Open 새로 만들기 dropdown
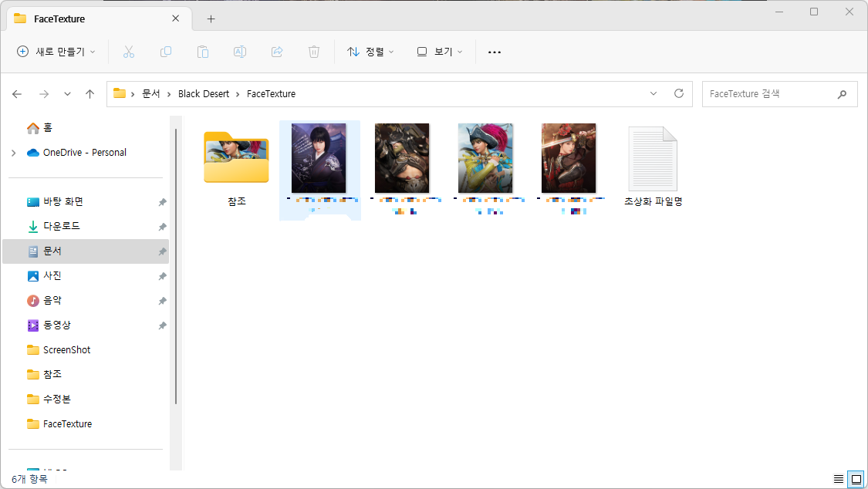The image size is (868, 489). click(56, 52)
